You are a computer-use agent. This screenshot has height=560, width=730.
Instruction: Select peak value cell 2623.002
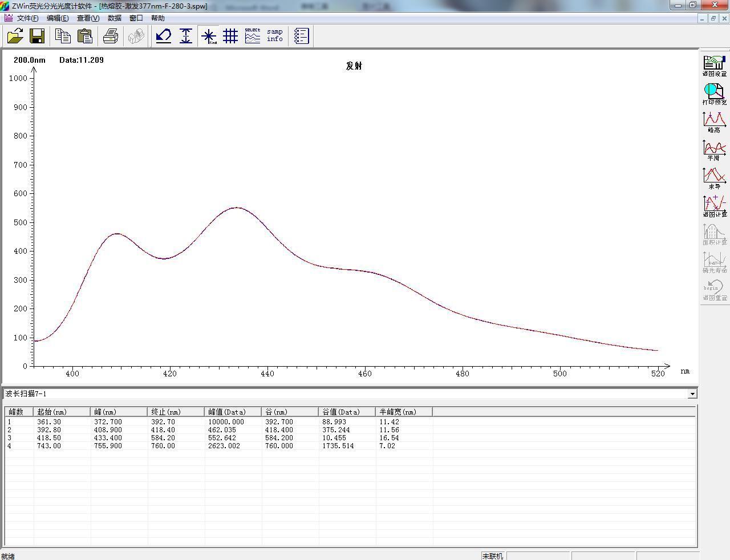(x=224, y=446)
